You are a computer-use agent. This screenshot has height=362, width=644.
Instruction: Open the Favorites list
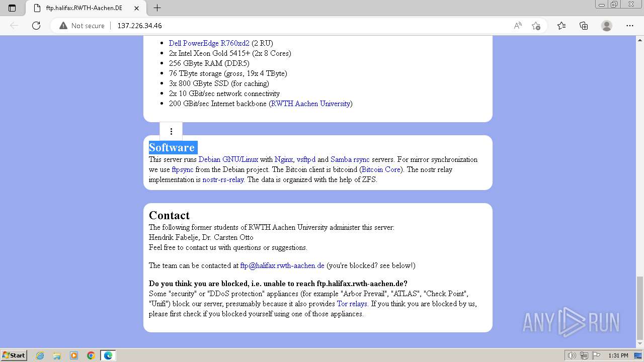[x=561, y=26]
